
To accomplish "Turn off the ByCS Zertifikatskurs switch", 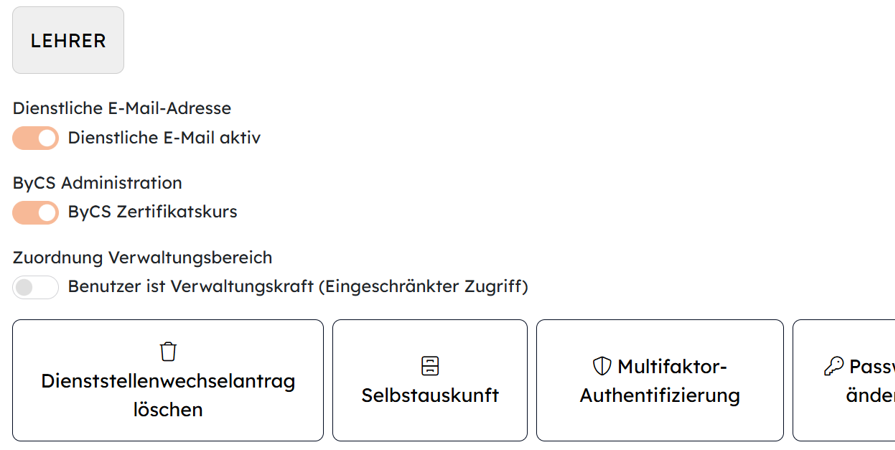I will (x=36, y=212).
